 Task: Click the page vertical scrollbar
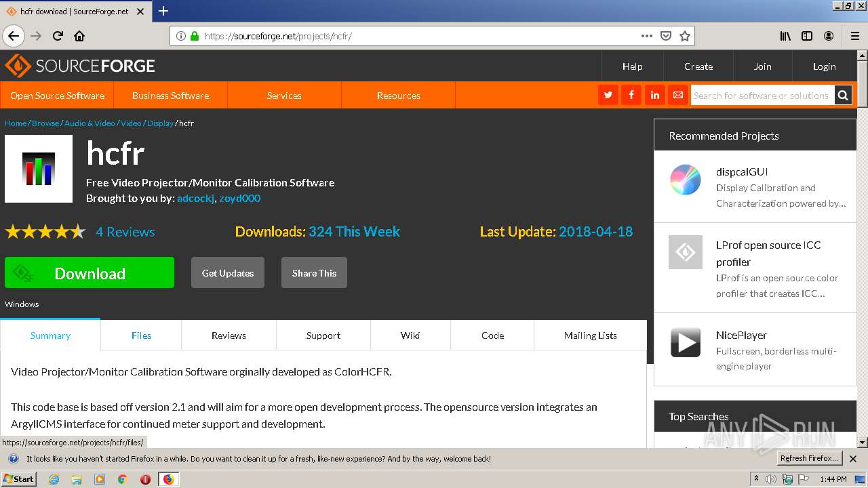862,249
